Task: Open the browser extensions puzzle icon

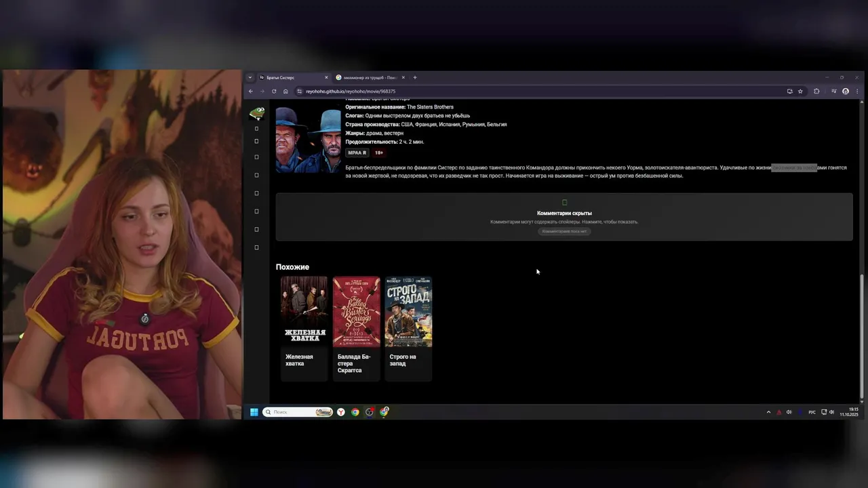Action: (x=816, y=91)
